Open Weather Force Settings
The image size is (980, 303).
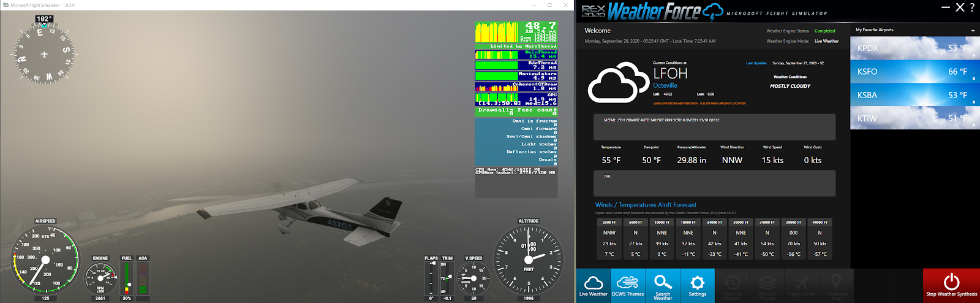coord(697,286)
